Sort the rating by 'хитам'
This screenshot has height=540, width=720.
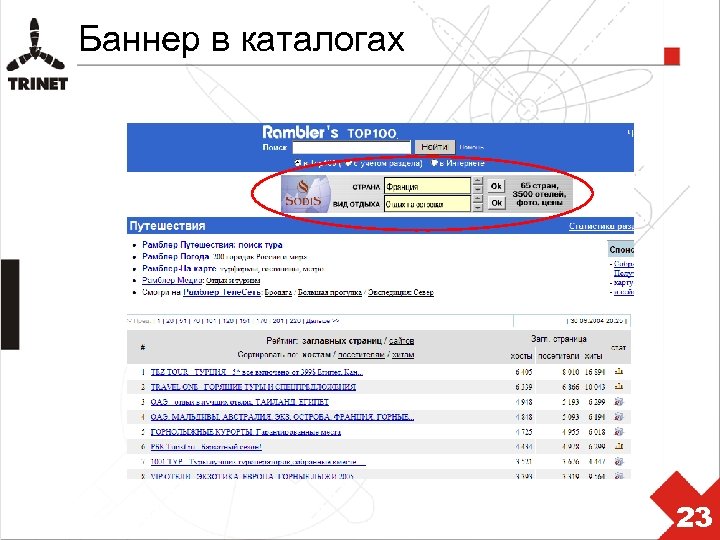(x=403, y=355)
